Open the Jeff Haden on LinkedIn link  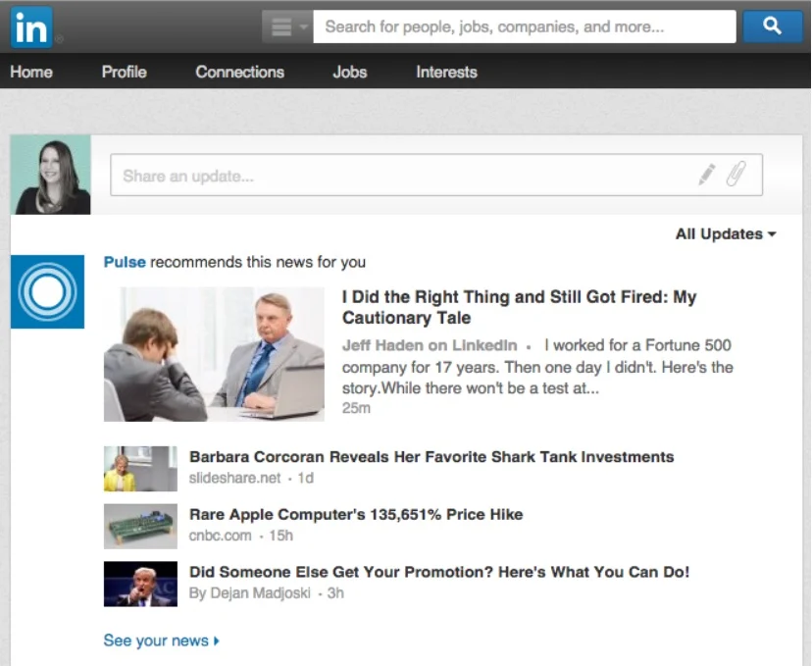point(428,345)
